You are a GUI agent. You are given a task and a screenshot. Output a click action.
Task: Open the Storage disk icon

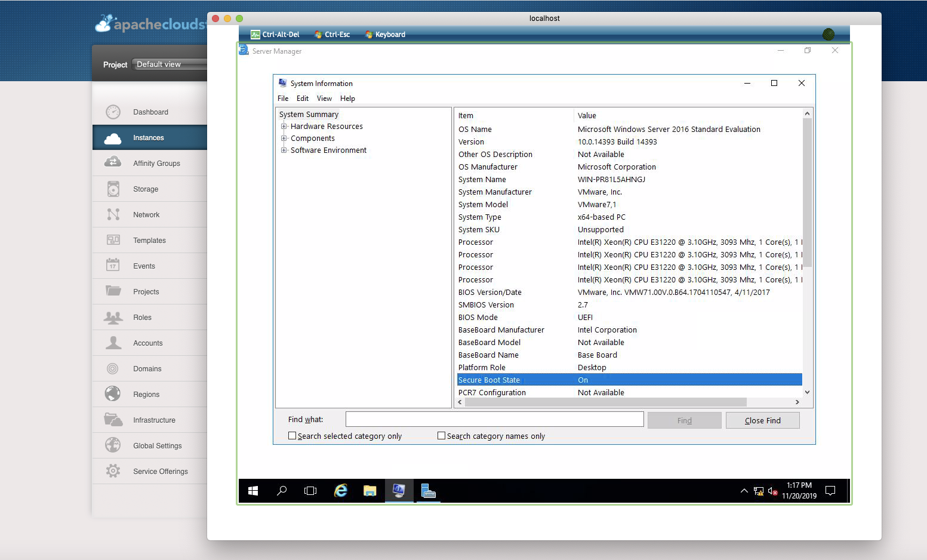tap(113, 189)
